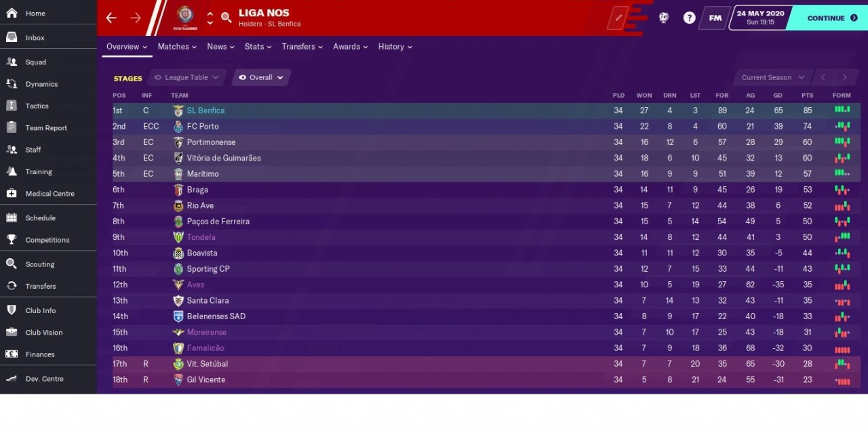This screenshot has width=868, height=433.
Task: Open the Matches tab menu
Action: tap(177, 47)
